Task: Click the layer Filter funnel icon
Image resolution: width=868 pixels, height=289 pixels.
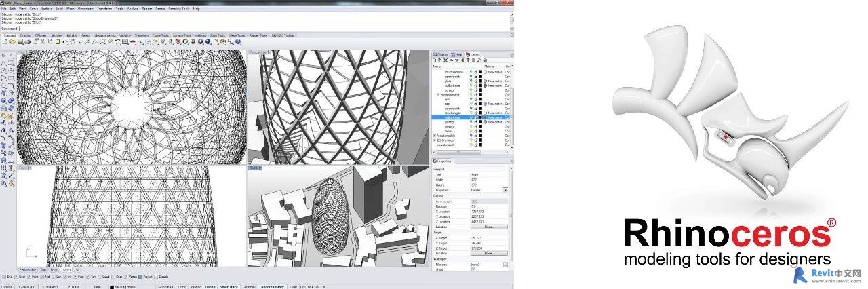Action: coord(468,60)
